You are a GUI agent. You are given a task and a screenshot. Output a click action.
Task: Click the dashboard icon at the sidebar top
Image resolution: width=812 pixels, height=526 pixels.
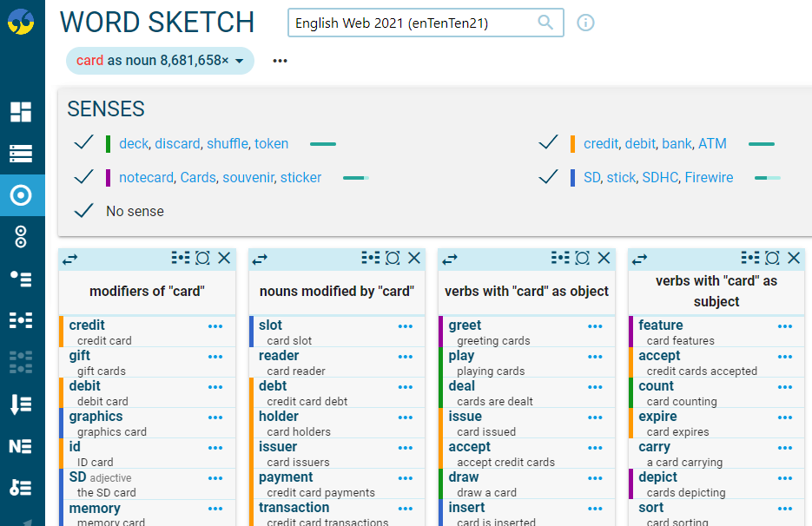click(21, 111)
